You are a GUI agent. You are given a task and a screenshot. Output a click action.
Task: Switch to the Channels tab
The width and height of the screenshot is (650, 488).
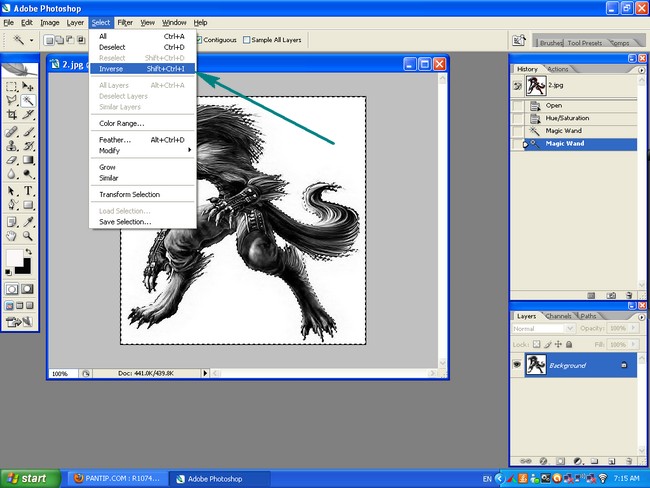pyautogui.click(x=558, y=316)
